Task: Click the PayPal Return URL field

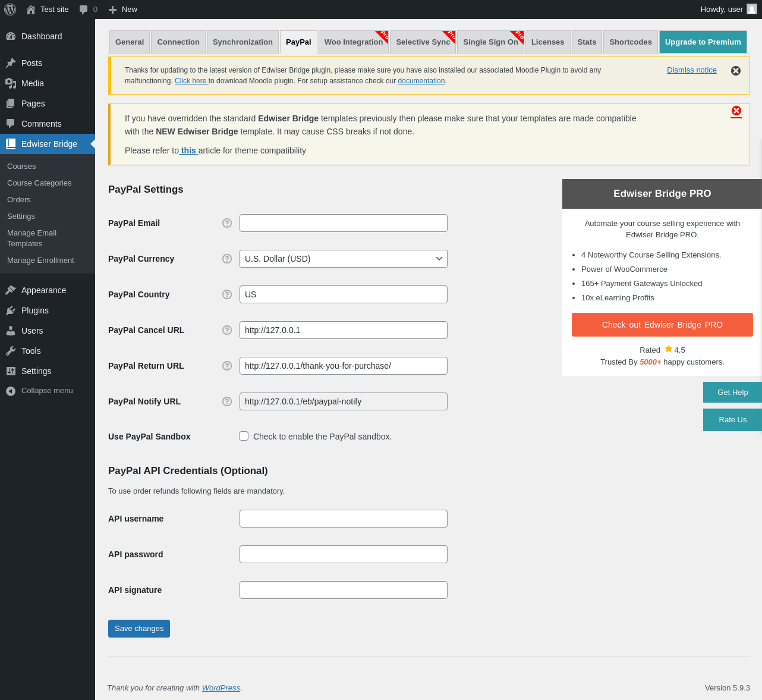Action: [344, 366]
